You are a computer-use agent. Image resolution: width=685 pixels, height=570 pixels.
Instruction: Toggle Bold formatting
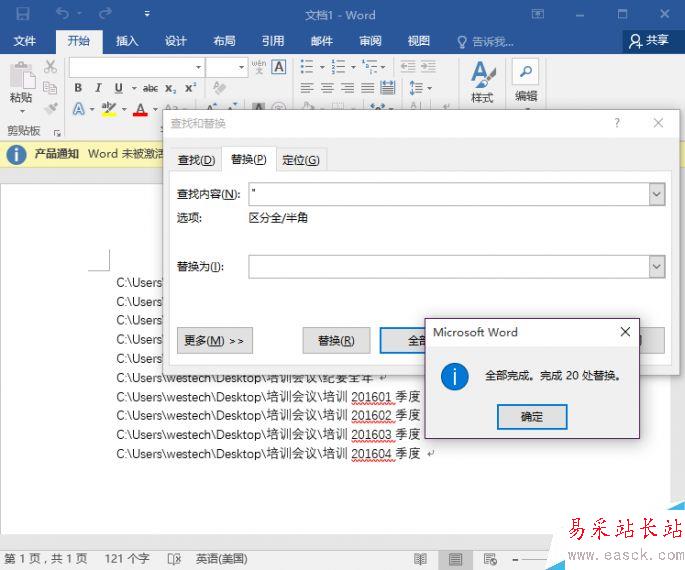coord(78,88)
